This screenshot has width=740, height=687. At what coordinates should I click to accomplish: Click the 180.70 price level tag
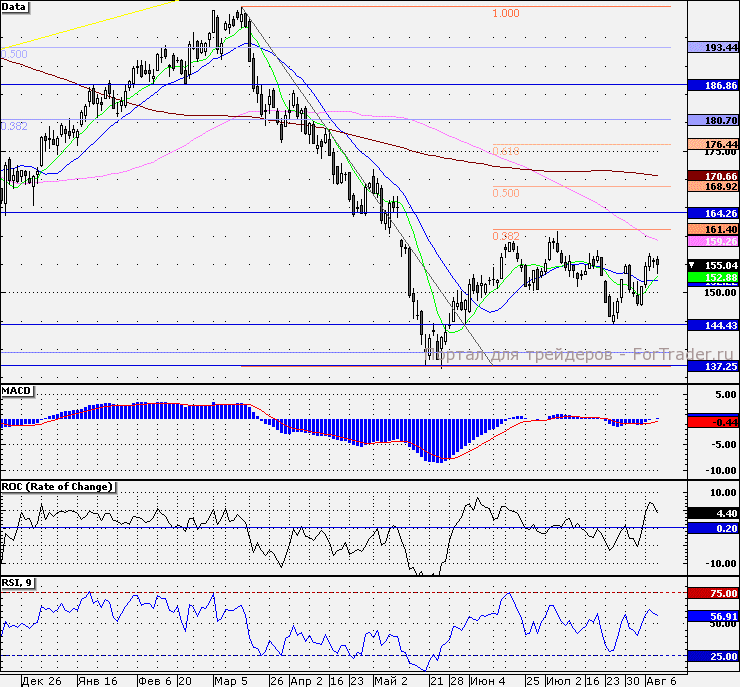713,120
